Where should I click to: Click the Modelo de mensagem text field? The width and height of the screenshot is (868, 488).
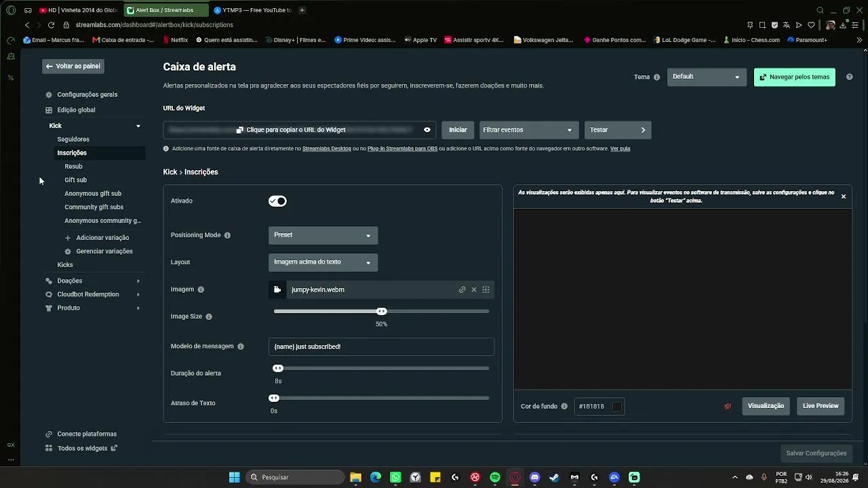pos(381,346)
